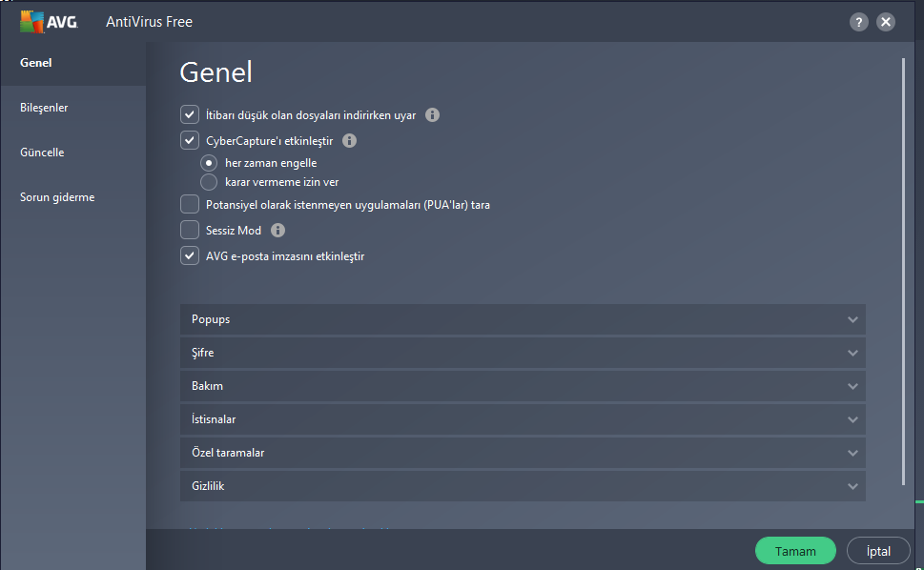Viewport: 924px width, 570px height.
Task: Close the settings window with X icon
Action: coord(886,22)
